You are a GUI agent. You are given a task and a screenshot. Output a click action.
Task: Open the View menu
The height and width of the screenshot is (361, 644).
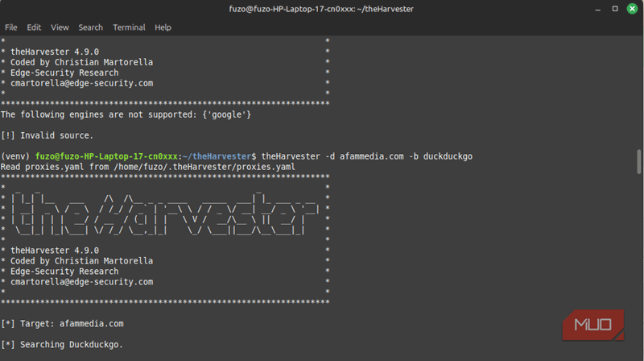click(60, 27)
